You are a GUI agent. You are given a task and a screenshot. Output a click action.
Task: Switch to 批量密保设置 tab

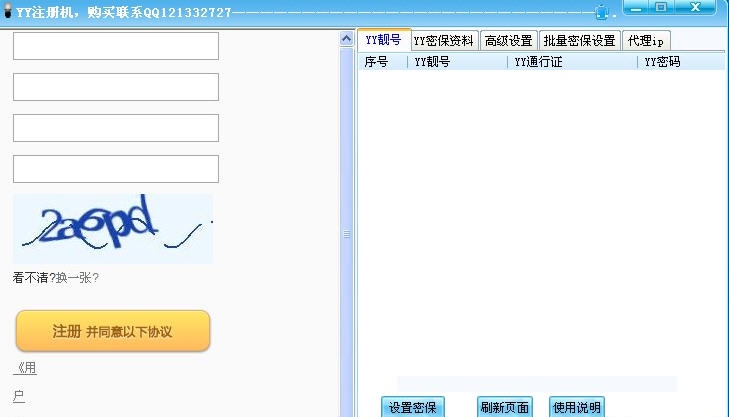pos(579,41)
